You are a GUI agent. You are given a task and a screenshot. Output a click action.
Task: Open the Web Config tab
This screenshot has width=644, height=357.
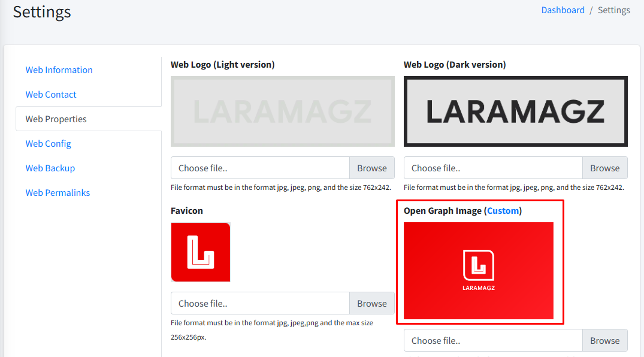pyautogui.click(x=48, y=144)
